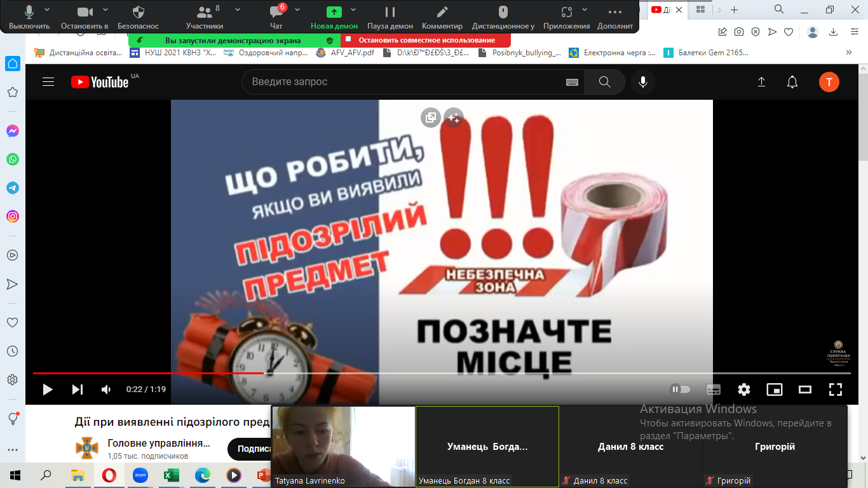Image resolution: width=868 pixels, height=488 pixels.
Task: Open YouTube player settings gear
Action: (743, 390)
